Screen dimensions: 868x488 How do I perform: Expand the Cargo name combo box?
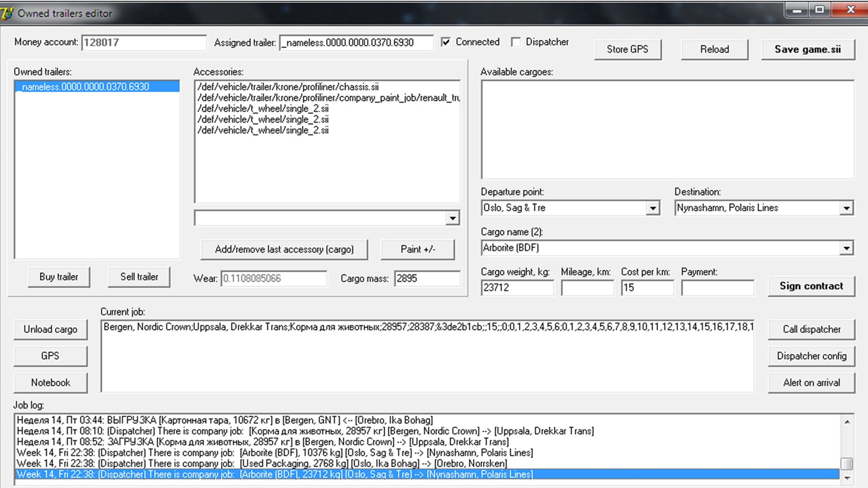tap(846, 248)
